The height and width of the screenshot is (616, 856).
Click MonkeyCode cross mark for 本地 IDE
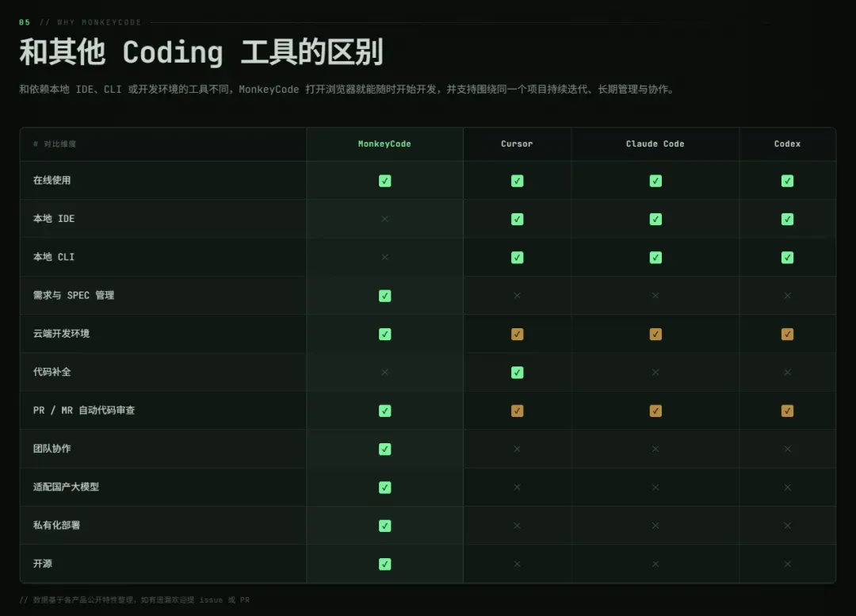385,219
